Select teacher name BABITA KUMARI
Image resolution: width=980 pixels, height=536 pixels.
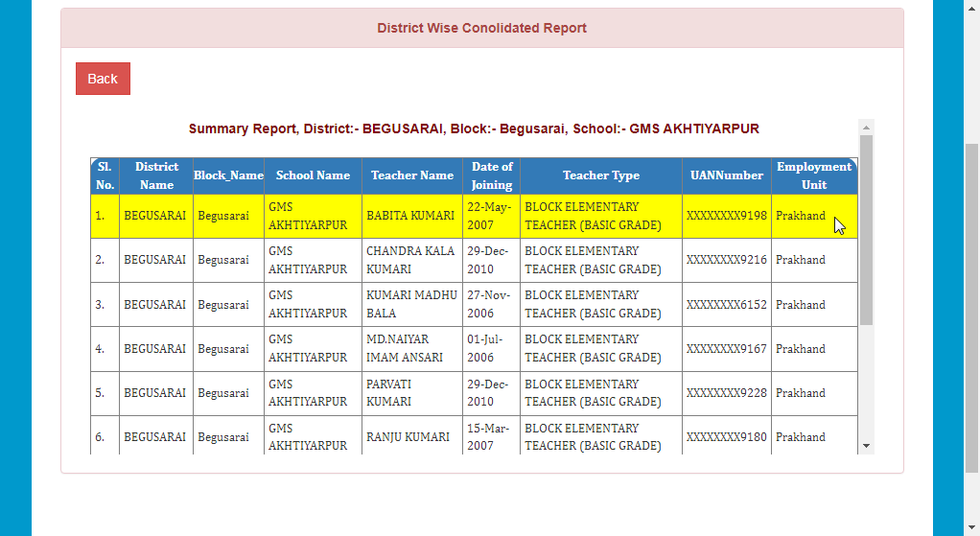pos(410,216)
